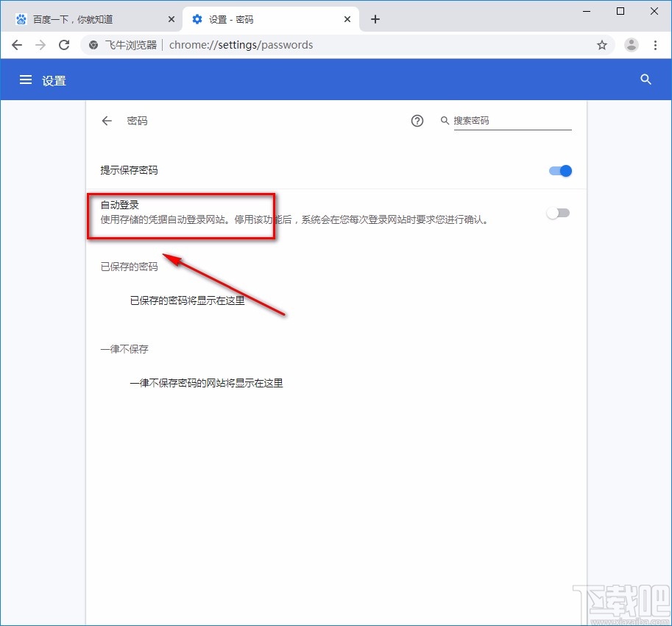Click the hamburger menu beside 设置
672x626 pixels.
tap(26, 80)
